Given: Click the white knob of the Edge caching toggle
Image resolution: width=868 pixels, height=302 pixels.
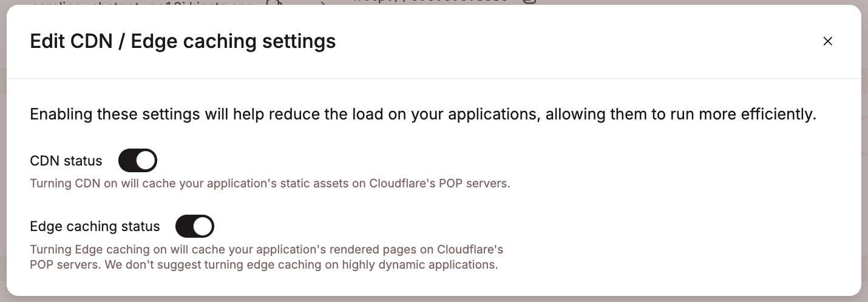Looking at the screenshot, I should coord(203,226).
